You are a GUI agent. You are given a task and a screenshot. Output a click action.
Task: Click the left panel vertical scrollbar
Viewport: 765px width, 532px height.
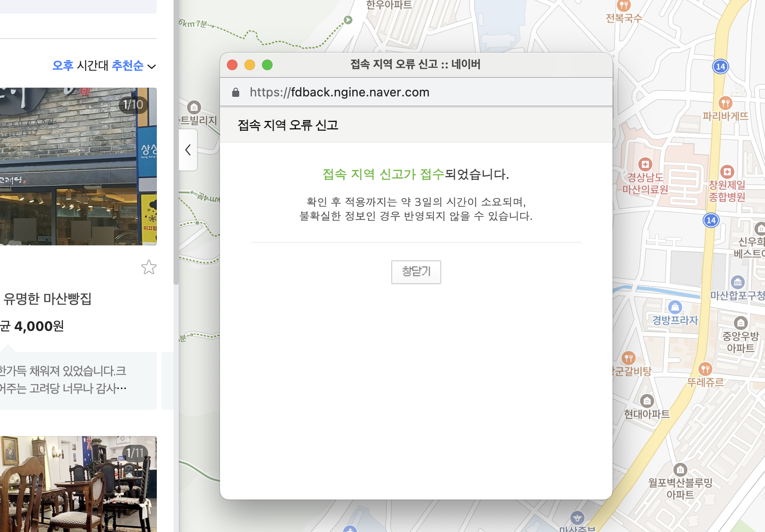176,142
